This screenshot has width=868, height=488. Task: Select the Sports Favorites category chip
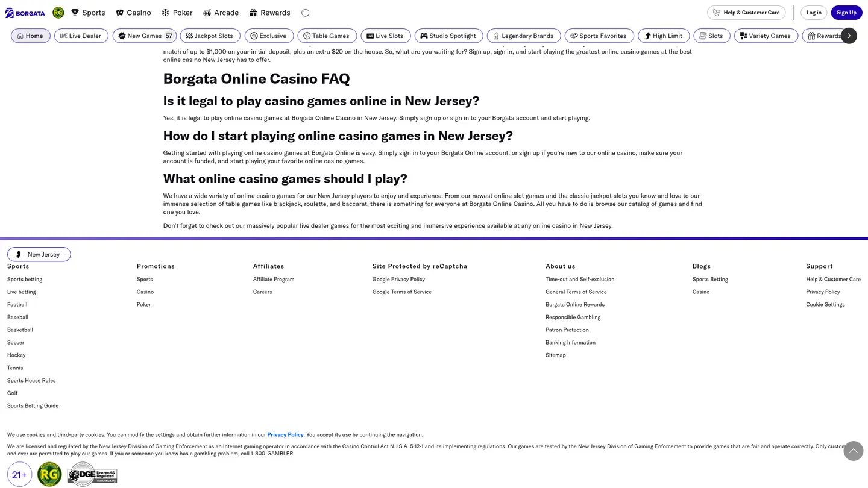pos(599,36)
